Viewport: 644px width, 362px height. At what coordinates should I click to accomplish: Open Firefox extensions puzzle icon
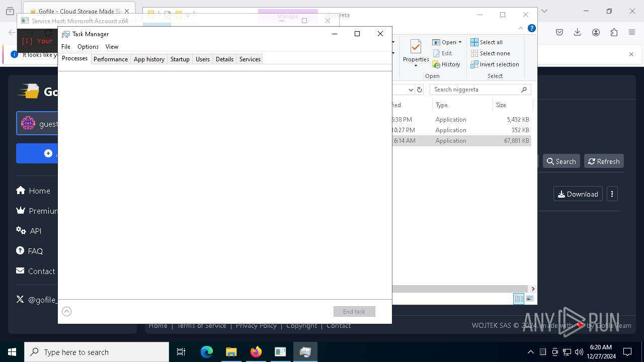point(614,32)
